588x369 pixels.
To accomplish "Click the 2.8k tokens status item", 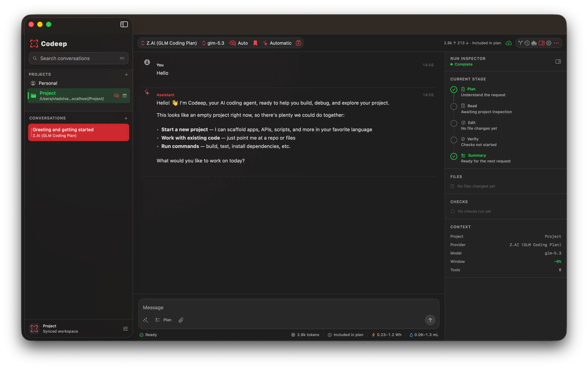I will pos(305,335).
